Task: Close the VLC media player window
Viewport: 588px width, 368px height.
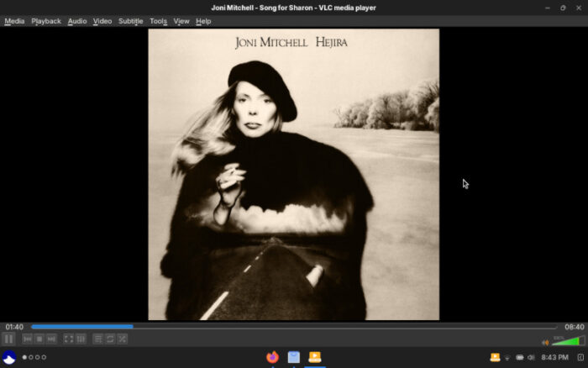Action: (579, 8)
